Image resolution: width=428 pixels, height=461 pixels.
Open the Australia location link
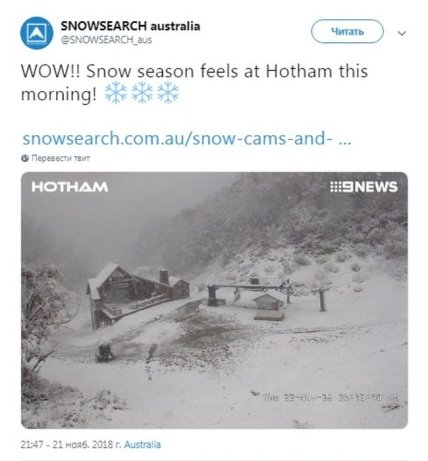pos(142,445)
